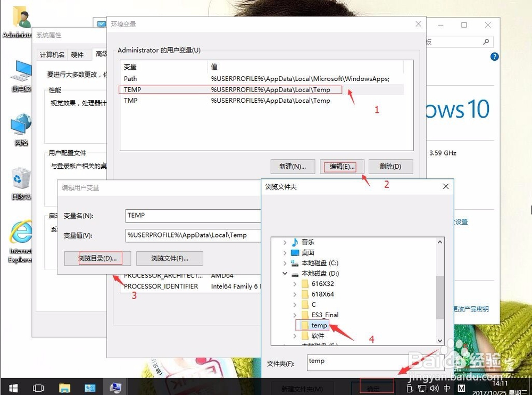
Task: Click the 浏览目录(D) button
Action: click(97, 258)
